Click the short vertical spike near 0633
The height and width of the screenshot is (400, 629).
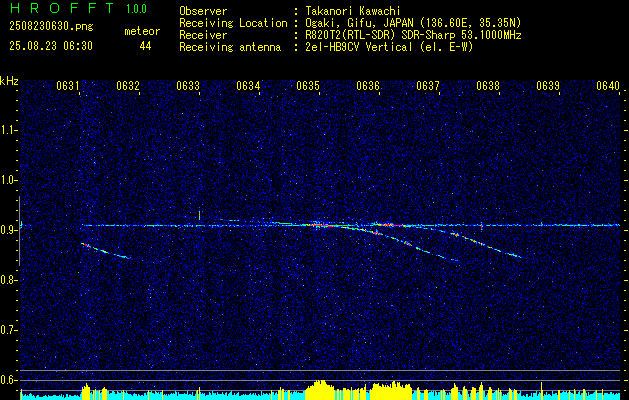(199, 215)
